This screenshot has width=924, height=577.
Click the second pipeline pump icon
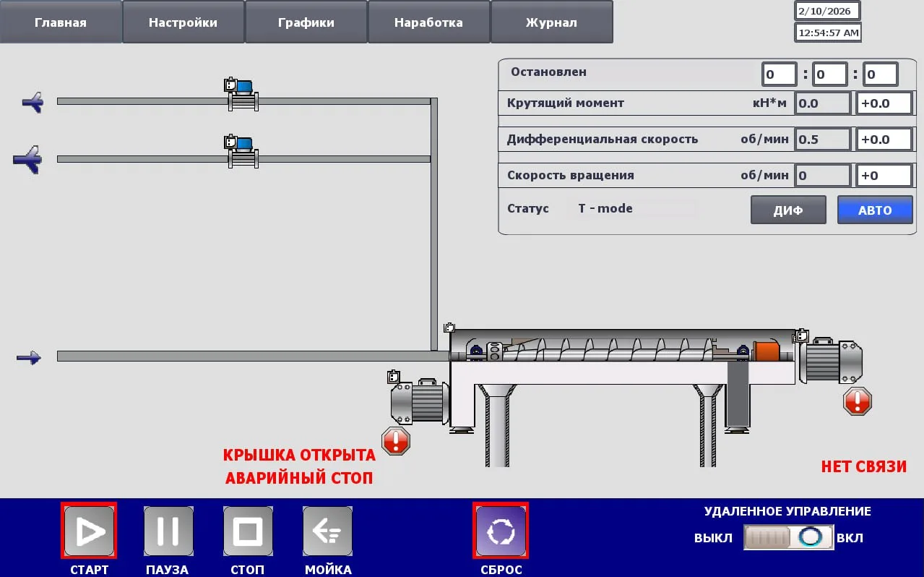241,152
